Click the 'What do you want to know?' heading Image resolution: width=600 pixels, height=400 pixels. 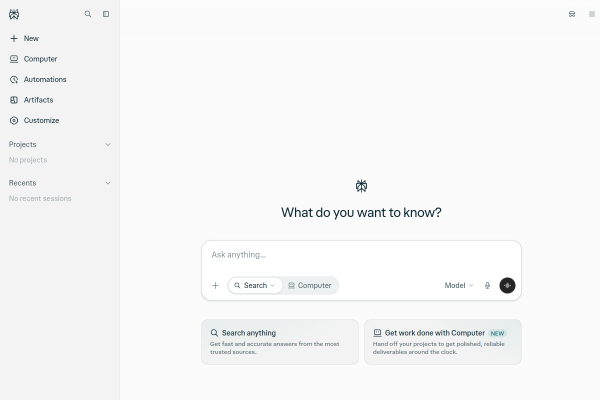tap(361, 212)
